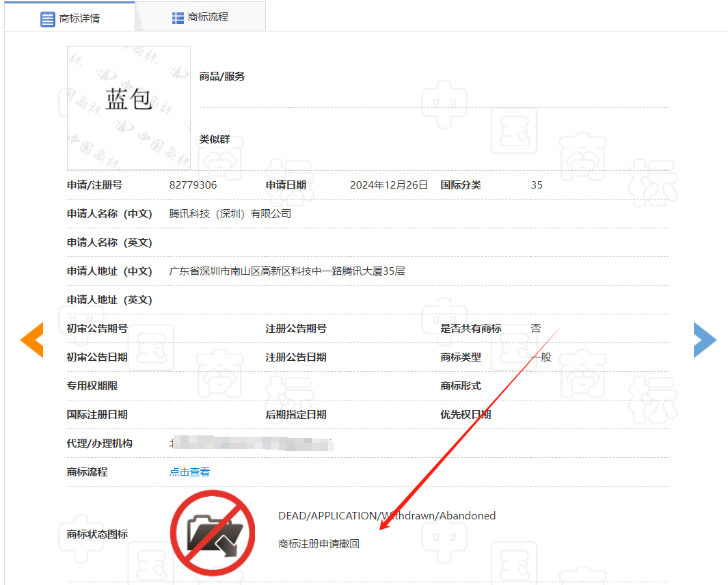Click the 申请/注册号 label
This screenshot has height=585, width=728.
pos(94,185)
